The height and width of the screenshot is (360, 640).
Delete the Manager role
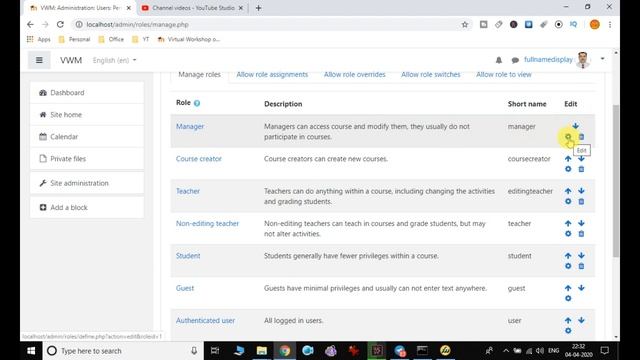coord(581,137)
